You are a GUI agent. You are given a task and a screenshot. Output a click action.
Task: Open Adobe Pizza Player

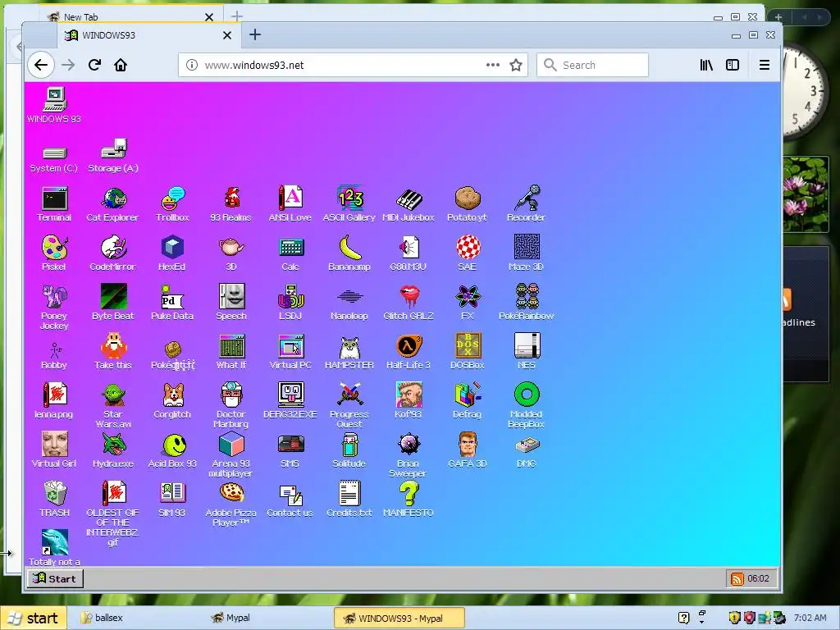click(x=231, y=504)
